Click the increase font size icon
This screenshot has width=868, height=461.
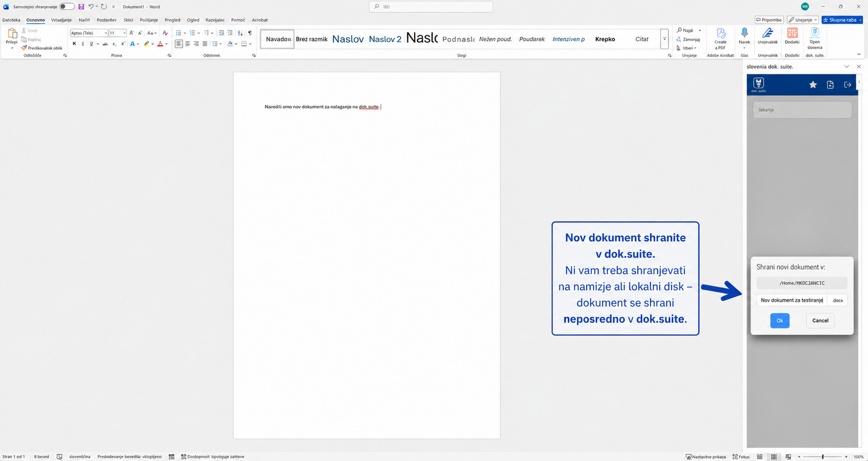pos(132,33)
